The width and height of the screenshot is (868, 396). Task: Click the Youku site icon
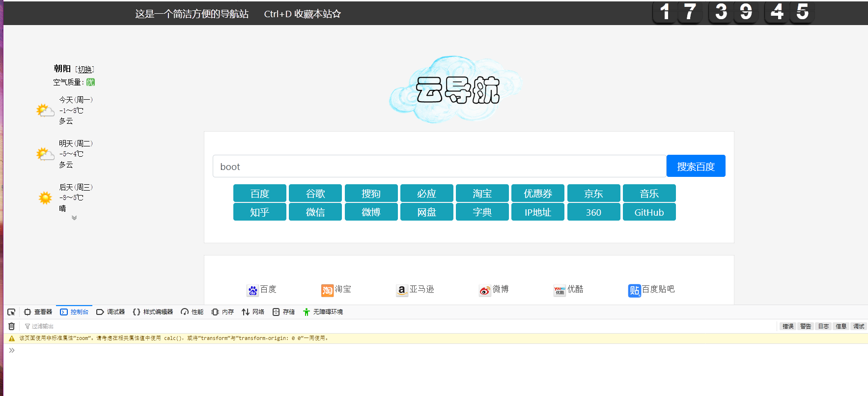click(560, 290)
